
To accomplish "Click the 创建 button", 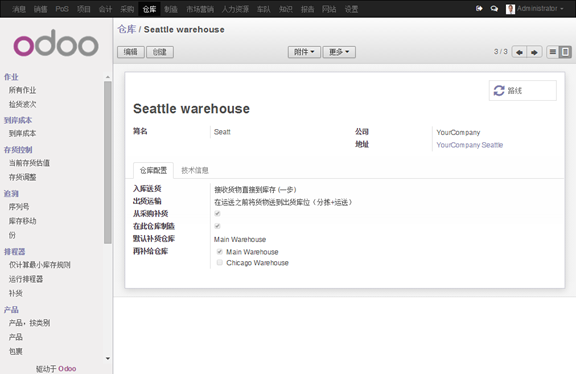I will 160,52.
